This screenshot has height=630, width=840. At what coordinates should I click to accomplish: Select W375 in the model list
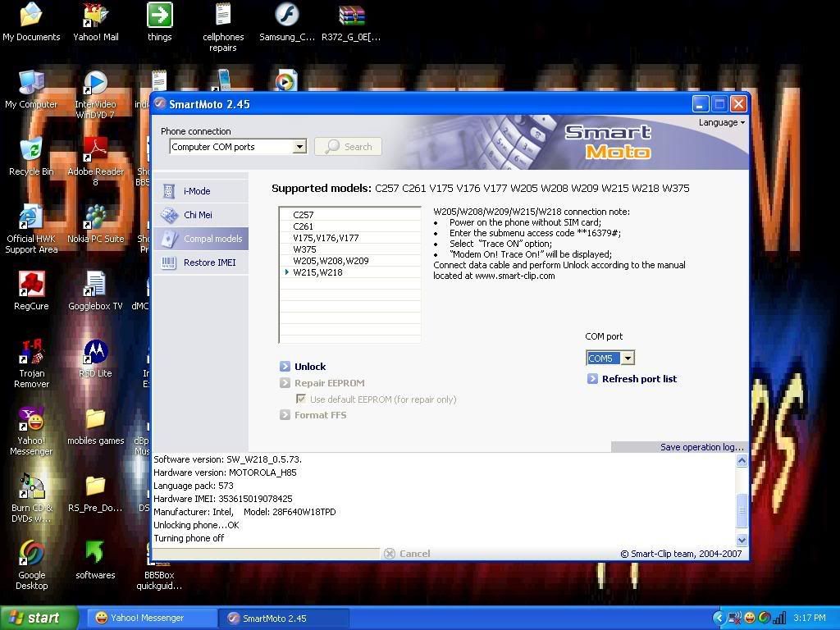click(x=349, y=249)
